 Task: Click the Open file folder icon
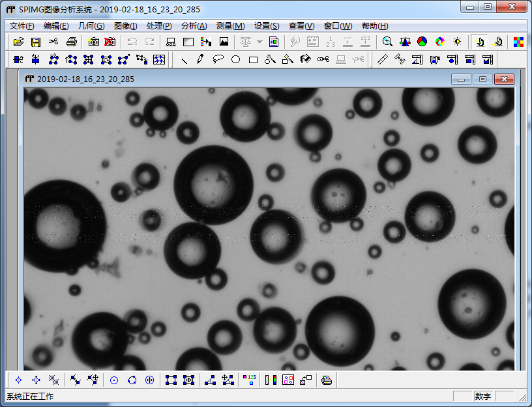coord(18,42)
